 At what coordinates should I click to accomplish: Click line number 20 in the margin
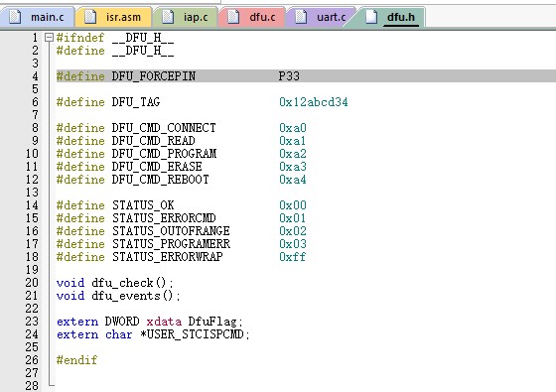32,283
